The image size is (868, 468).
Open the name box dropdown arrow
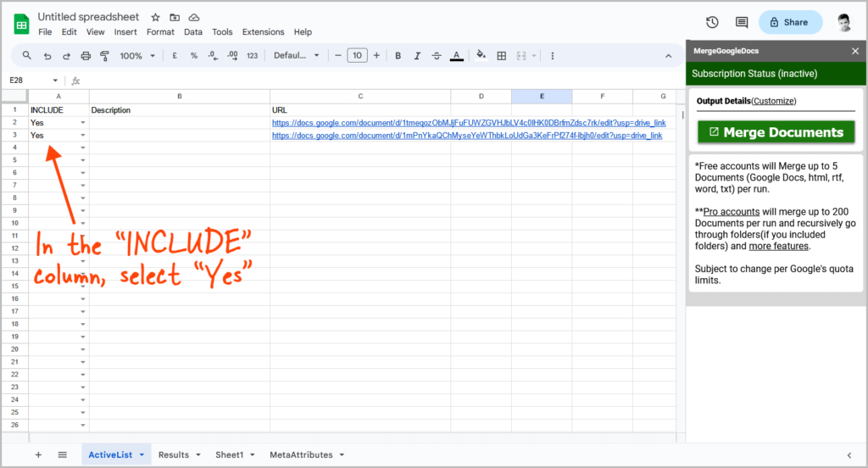[x=55, y=81]
